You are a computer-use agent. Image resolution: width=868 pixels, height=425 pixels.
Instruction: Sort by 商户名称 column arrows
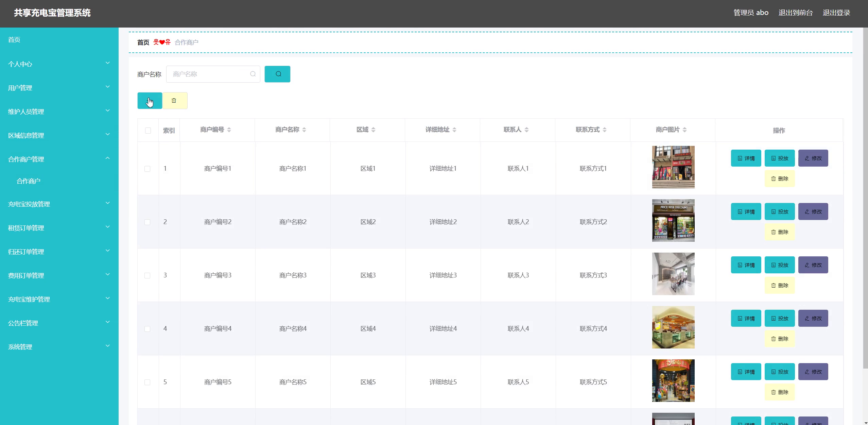tap(304, 130)
